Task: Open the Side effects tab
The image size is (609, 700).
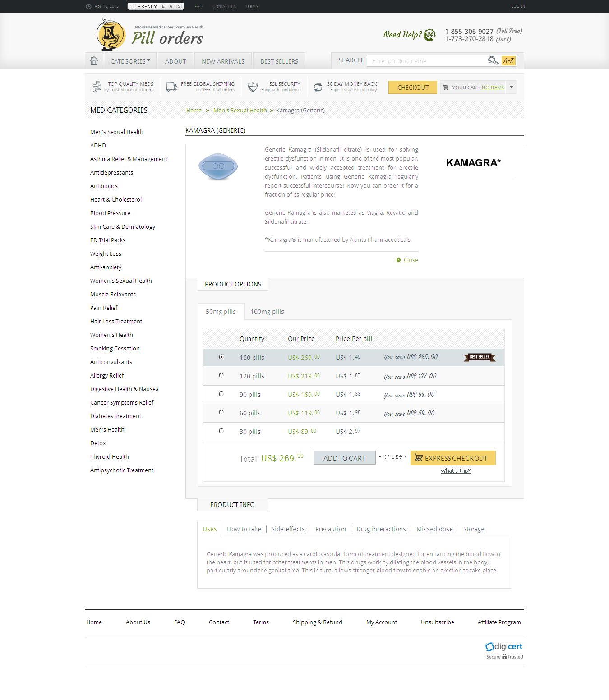Action: (x=288, y=529)
